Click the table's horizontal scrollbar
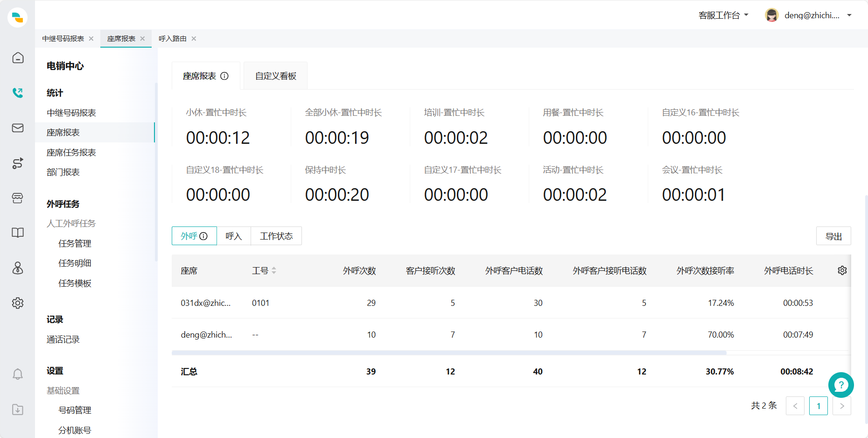The image size is (868, 438). pos(449,353)
